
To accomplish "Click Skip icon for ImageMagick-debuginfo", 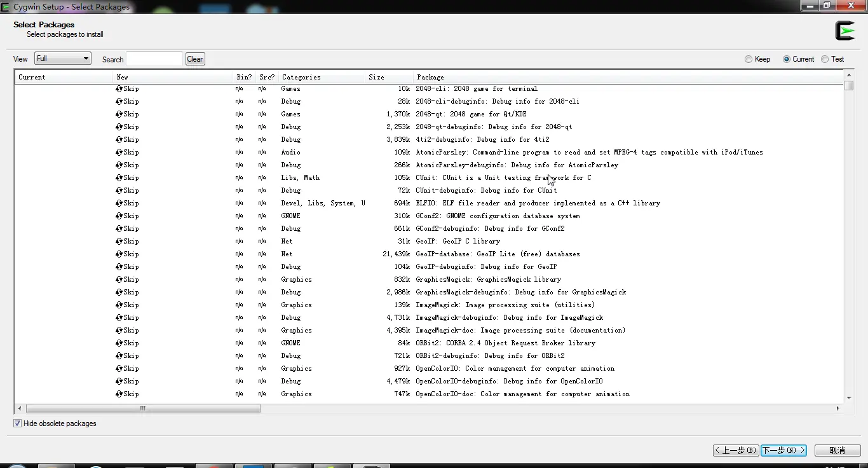I will [x=119, y=318].
